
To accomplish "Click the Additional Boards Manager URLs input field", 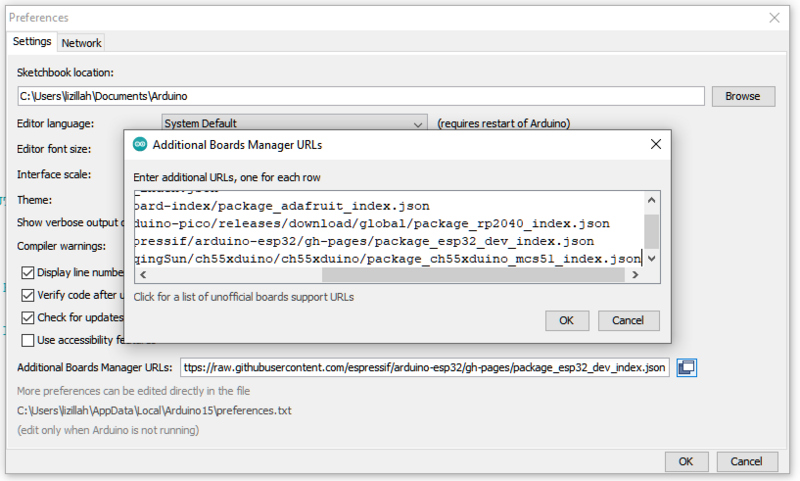I will [x=424, y=367].
